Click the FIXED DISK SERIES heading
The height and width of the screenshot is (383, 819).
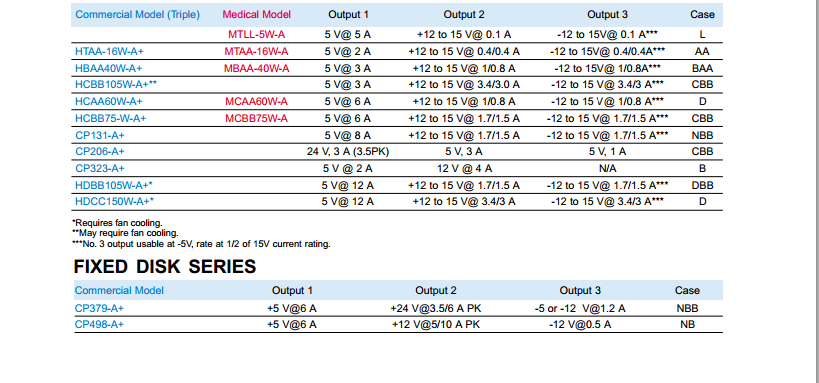165,266
